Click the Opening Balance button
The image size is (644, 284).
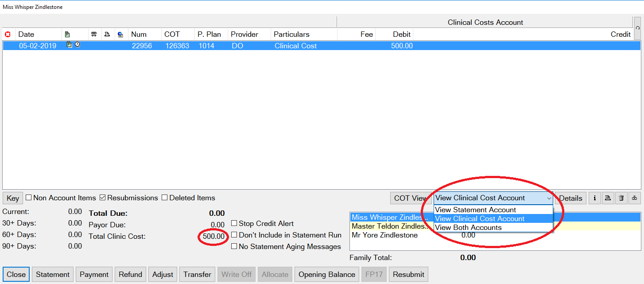pos(327,274)
